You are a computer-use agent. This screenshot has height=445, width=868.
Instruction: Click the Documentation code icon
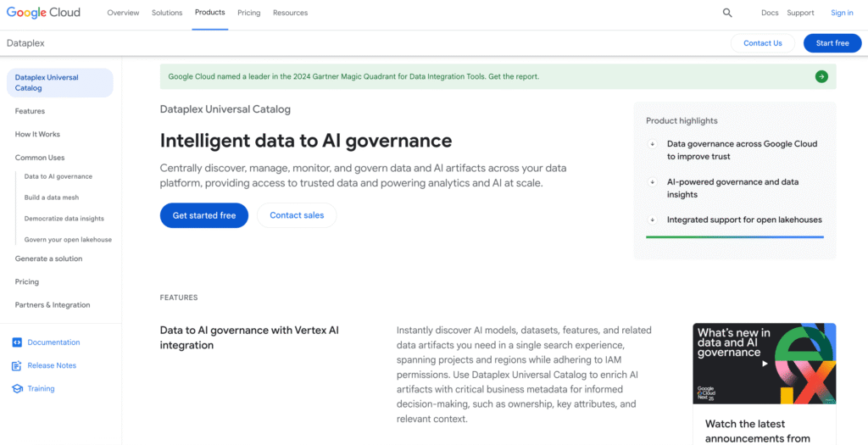[17, 342]
